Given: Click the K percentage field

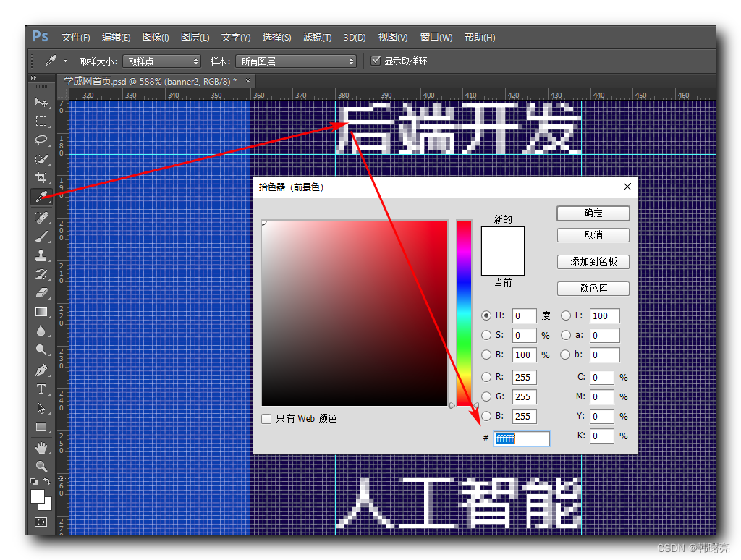Looking at the screenshot, I should point(602,436).
